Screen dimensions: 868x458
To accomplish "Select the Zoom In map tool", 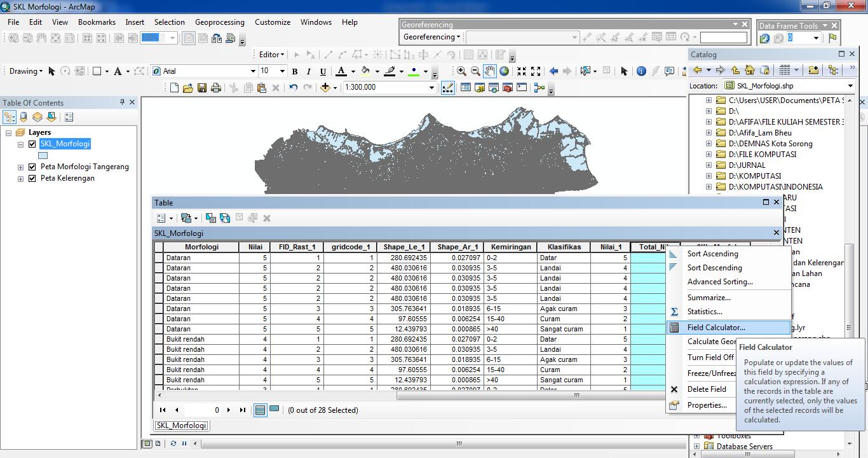I will tap(461, 71).
